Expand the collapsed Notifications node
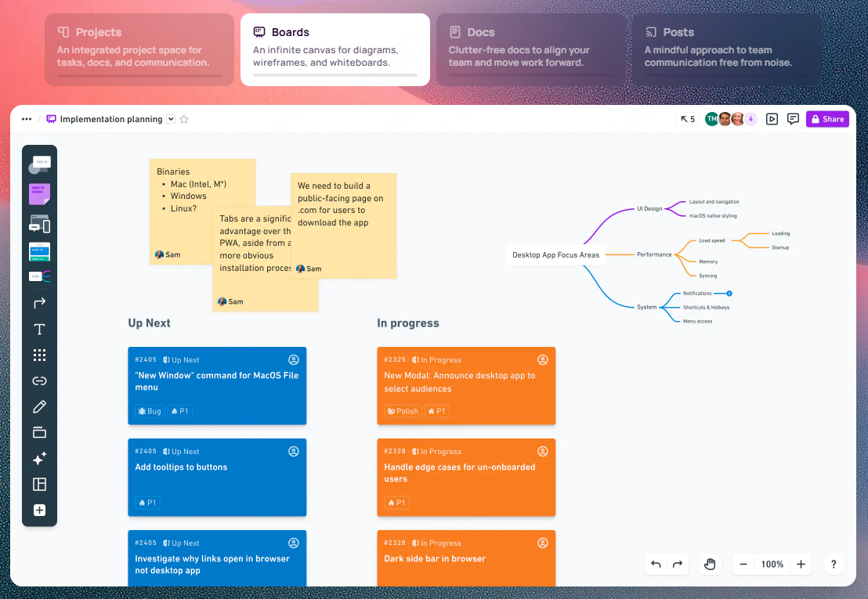This screenshot has width=868, height=599. [x=729, y=293]
